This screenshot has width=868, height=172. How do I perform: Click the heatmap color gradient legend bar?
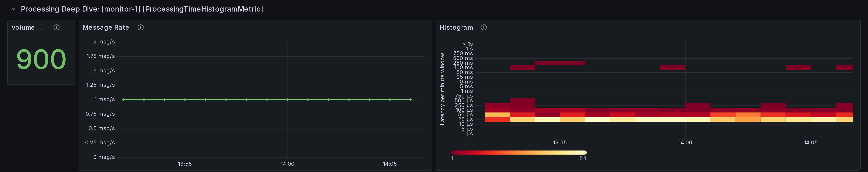click(519, 153)
